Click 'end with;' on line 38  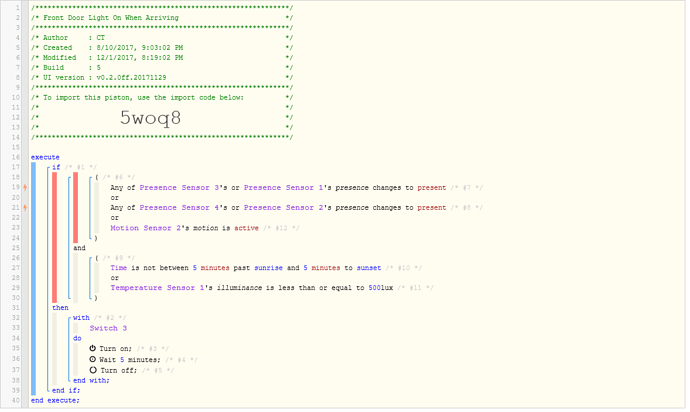91,381
